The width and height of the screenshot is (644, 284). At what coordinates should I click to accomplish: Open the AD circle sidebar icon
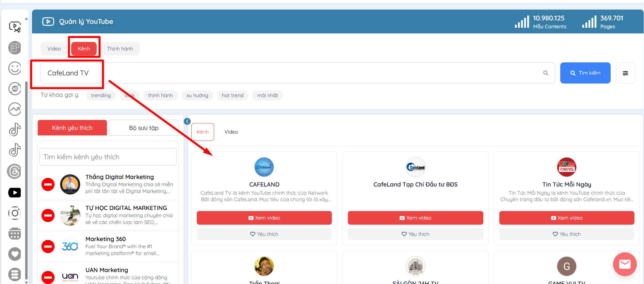(x=14, y=89)
